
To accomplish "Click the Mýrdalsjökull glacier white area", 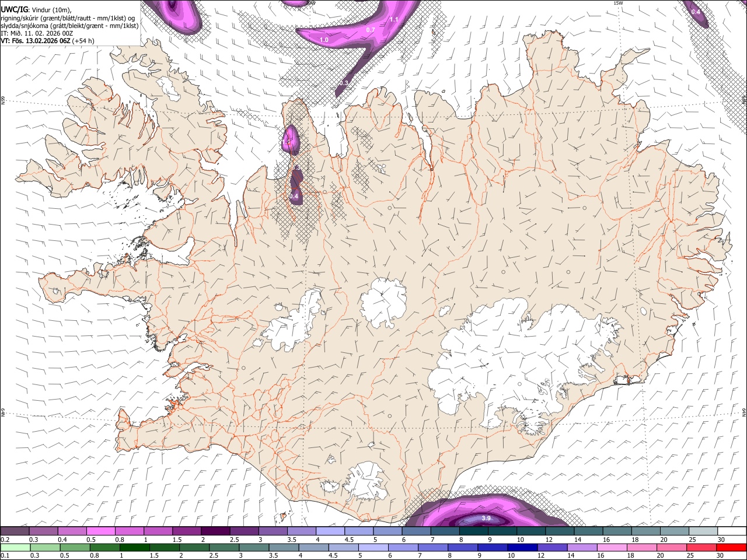I will click(366, 480).
